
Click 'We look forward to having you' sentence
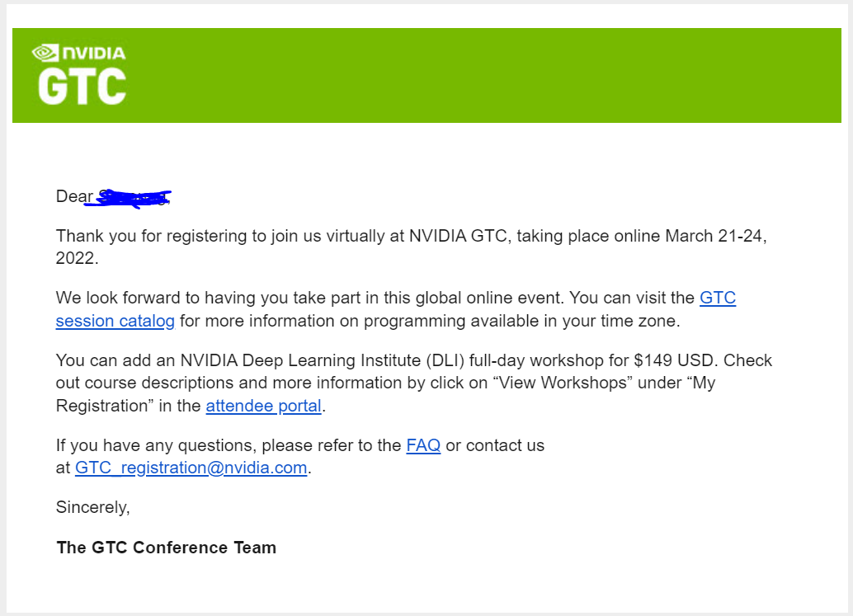pos(310,298)
